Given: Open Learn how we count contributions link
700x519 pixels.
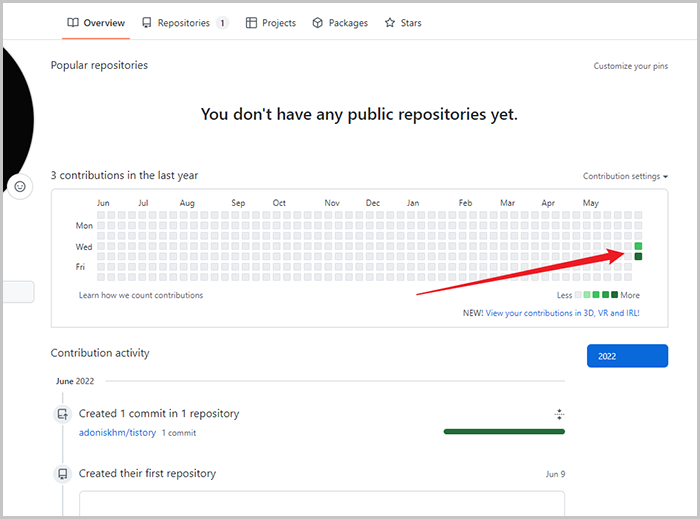Looking at the screenshot, I should click(141, 295).
